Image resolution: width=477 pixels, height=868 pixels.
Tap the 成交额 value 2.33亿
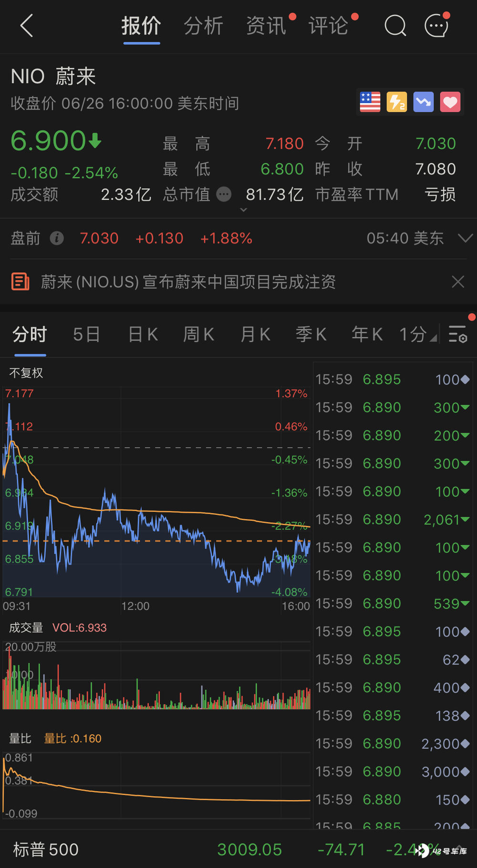[x=126, y=194]
